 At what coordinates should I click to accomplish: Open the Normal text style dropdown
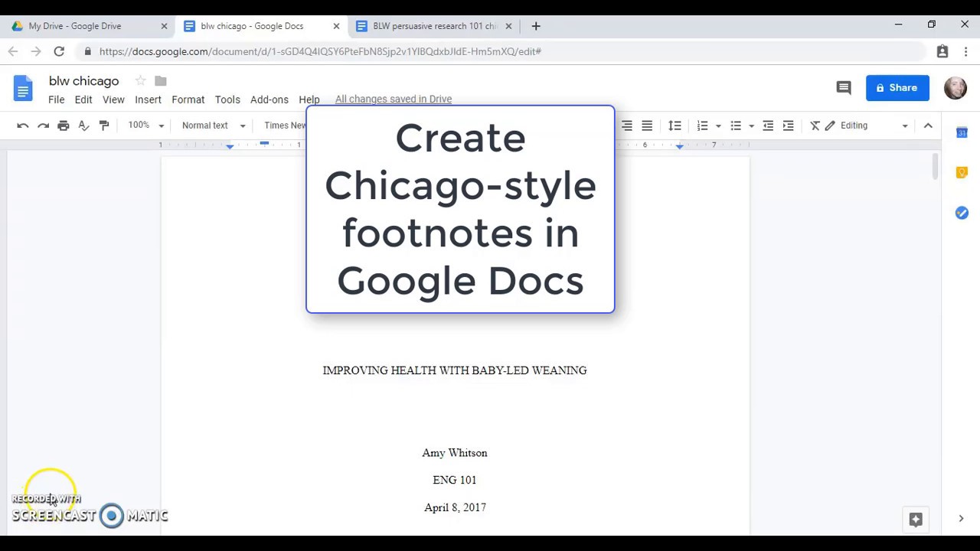(213, 126)
